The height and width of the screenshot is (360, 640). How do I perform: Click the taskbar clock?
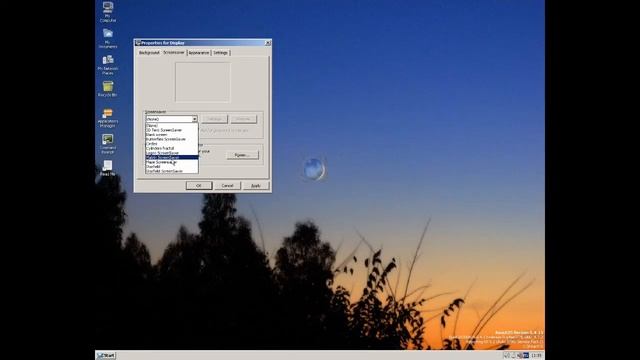pyautogui.click(x=536, y=356)
